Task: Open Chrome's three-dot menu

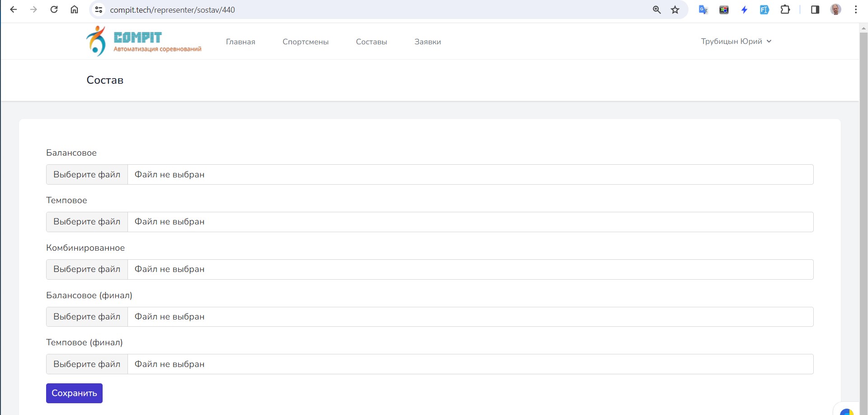Action: (856, 10)
